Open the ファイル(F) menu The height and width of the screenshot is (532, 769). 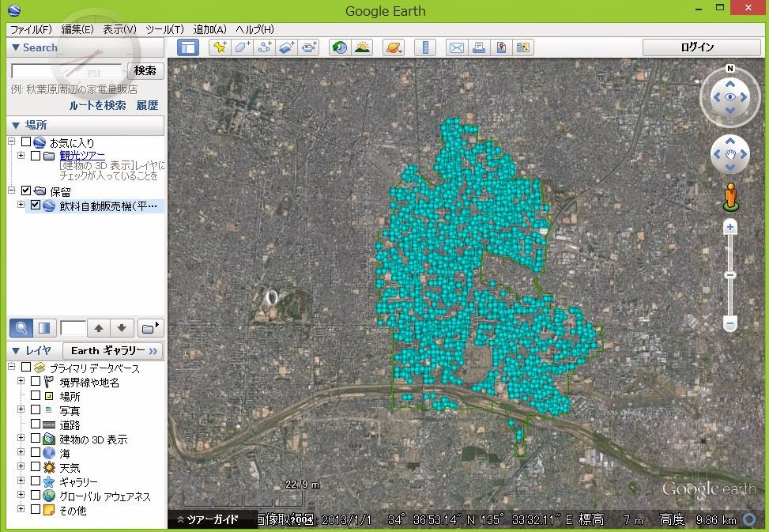tap(31, 29)
